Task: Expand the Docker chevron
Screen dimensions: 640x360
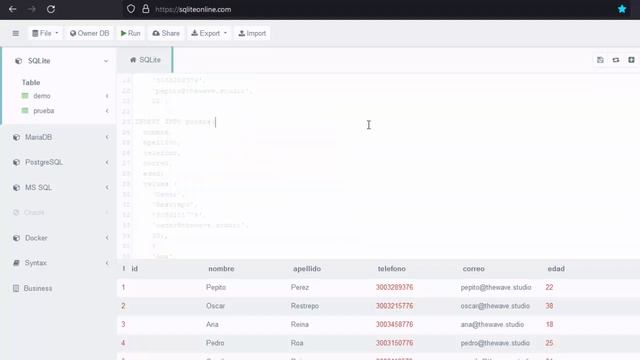Action: [107, 238]
